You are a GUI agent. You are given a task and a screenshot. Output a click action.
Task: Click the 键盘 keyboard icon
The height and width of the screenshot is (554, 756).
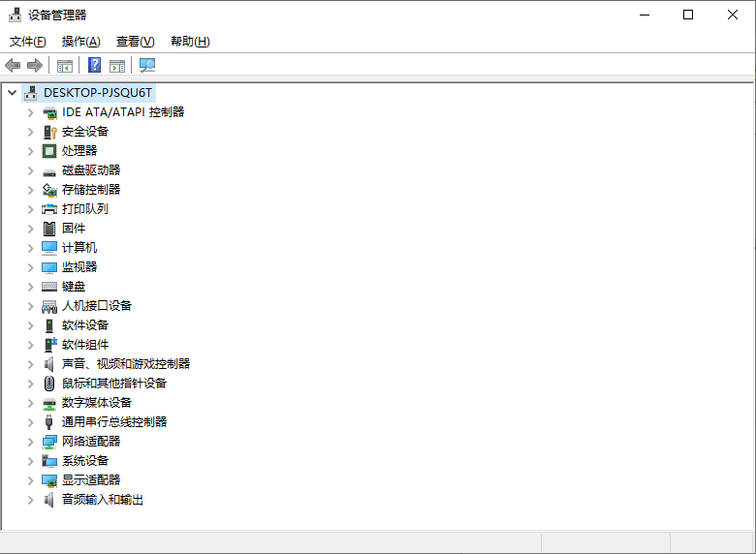(49, 287)
